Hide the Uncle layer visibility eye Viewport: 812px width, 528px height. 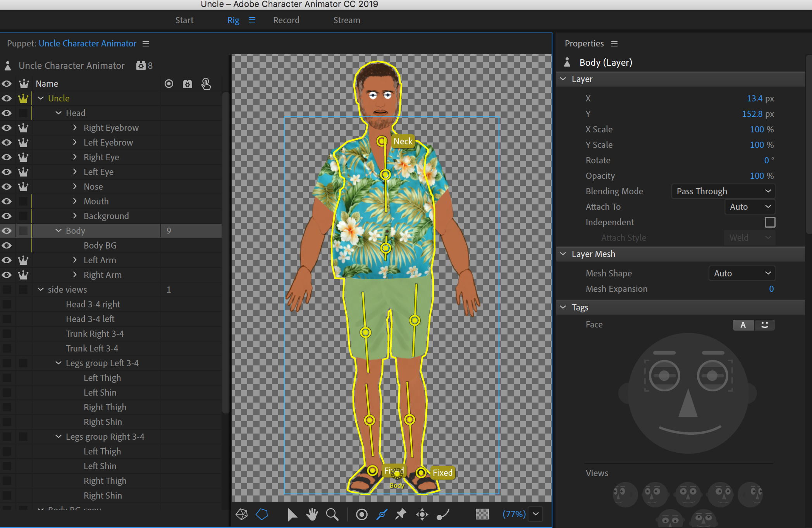[x=7, y=98]
